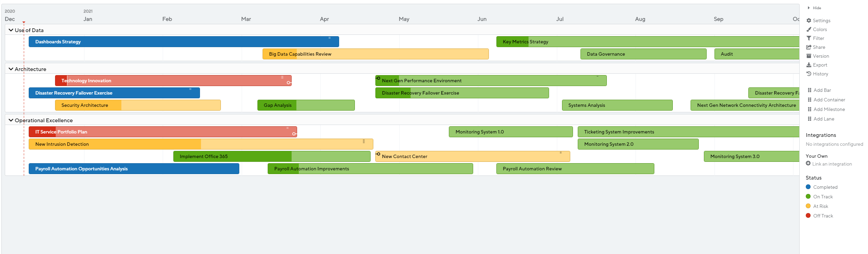The width and height of the screenshot is (868, 254).
Task: Select the Big Data Capabilities Review bar
Action: pyautogui.click(x=375, y=54)
